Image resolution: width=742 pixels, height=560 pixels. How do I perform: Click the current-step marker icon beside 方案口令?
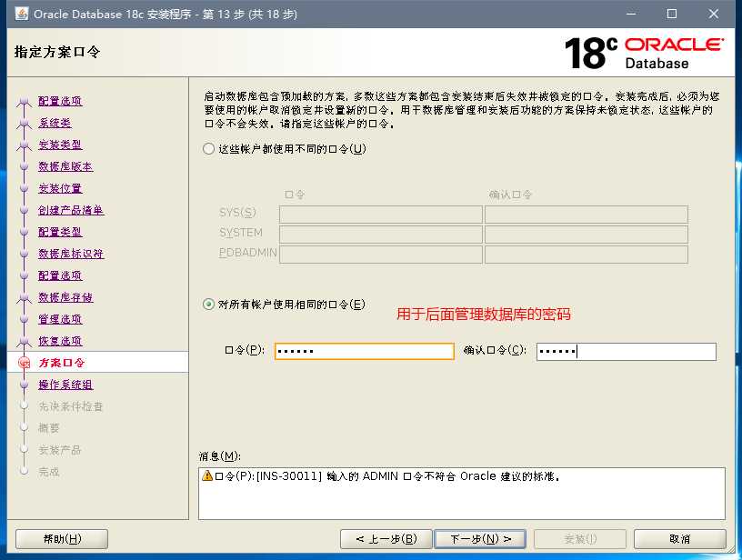coord(25,363)
